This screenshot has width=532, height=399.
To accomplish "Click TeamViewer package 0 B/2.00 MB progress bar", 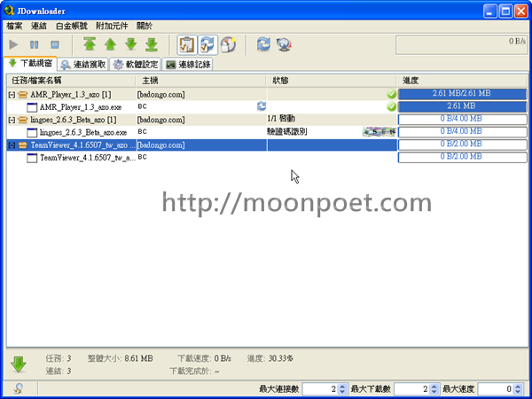I will [x=462, y=145].
